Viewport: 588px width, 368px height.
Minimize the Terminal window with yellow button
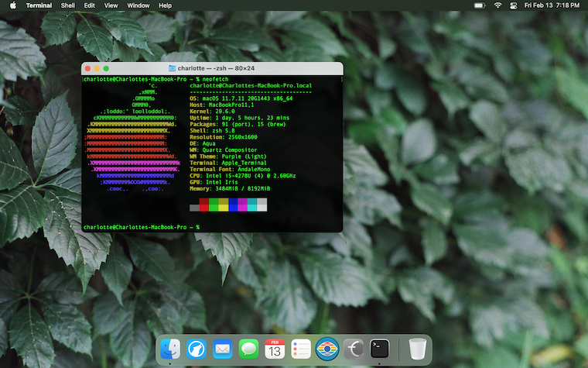(x=97, y=68)
